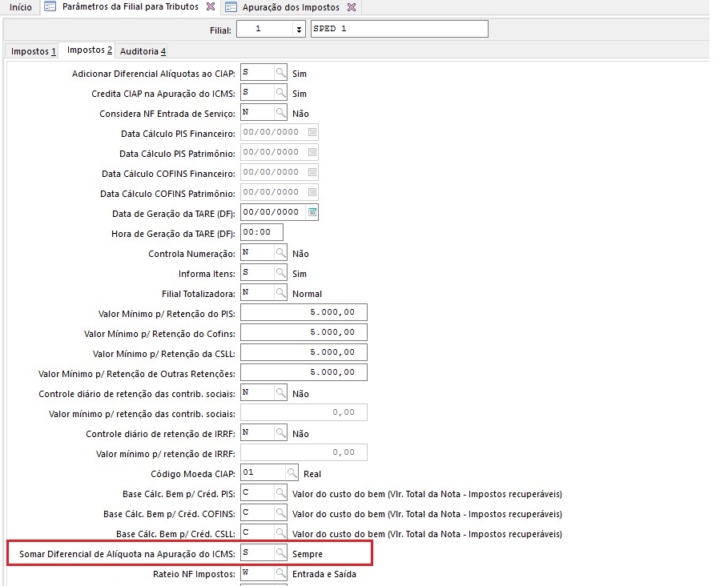Open lookup for Filial Totalizadora field
728x586 pixels.
[280, 293]
